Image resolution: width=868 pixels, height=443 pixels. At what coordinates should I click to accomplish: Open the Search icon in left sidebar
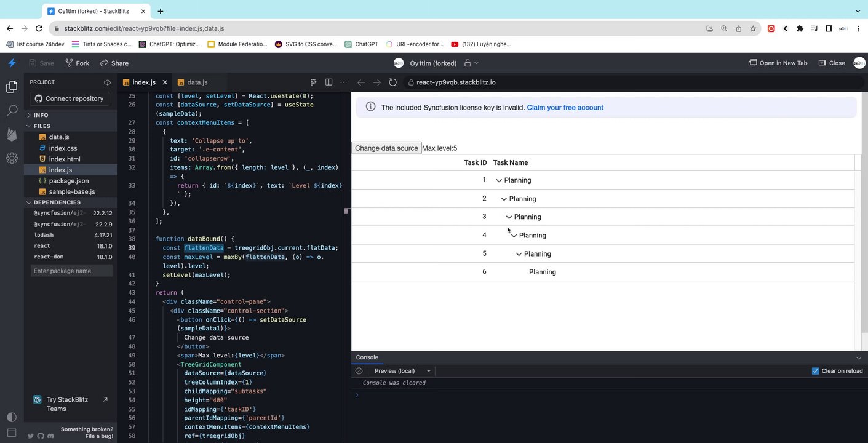point(12,111)
